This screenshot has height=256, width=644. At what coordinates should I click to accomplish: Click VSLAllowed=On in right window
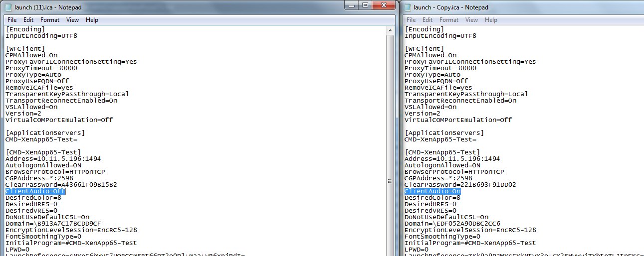pos(430,107)
